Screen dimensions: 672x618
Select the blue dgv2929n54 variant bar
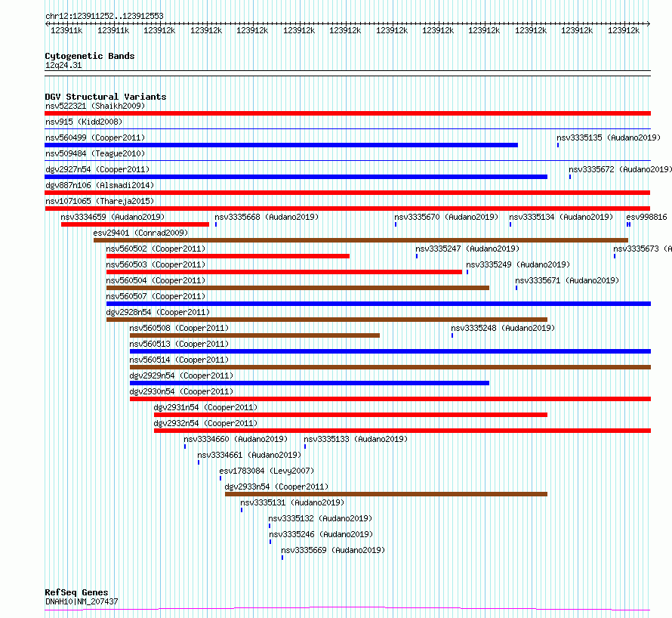tap(310, 383)
